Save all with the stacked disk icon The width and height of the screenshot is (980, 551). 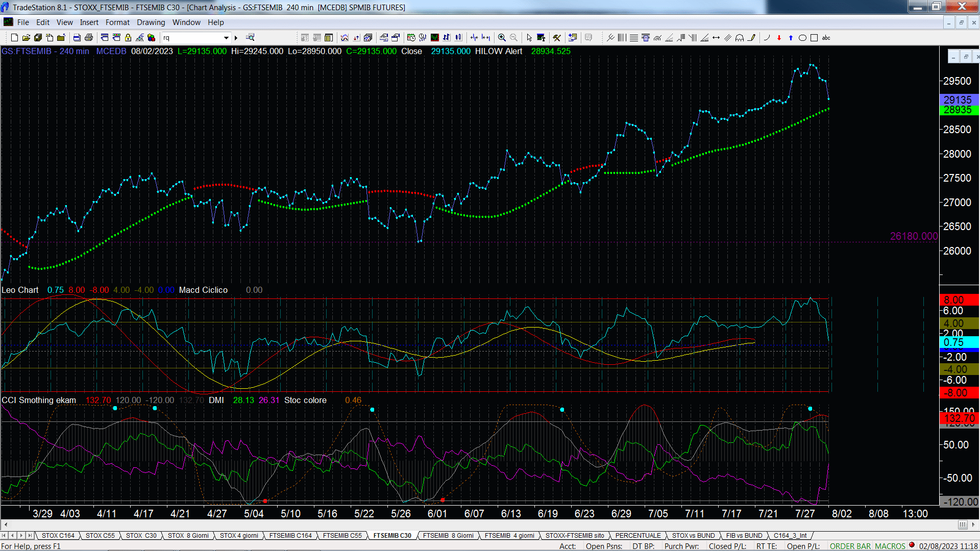(38, 38)
